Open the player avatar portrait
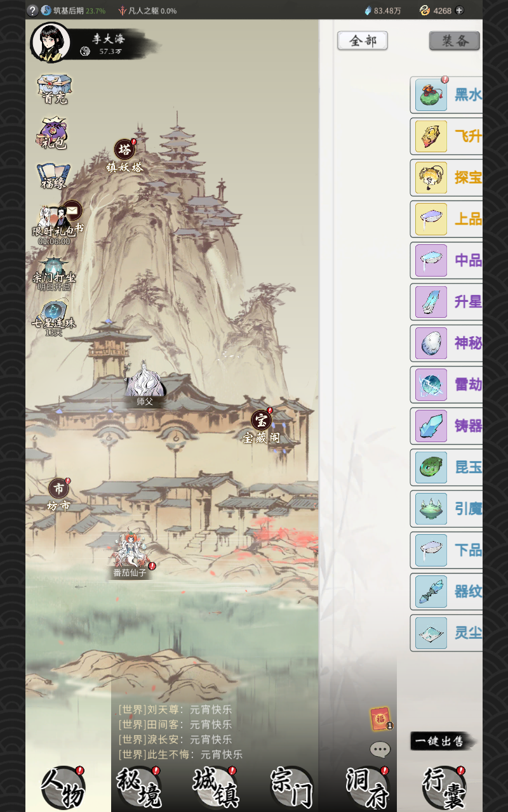The image size is (508, 812). coord(51,43)
